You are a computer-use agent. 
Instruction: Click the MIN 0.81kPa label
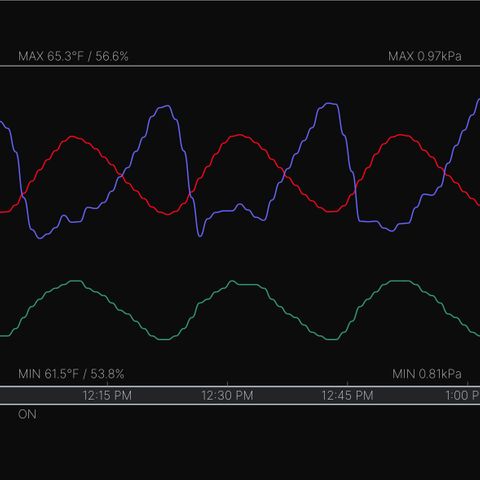[427, 374]
